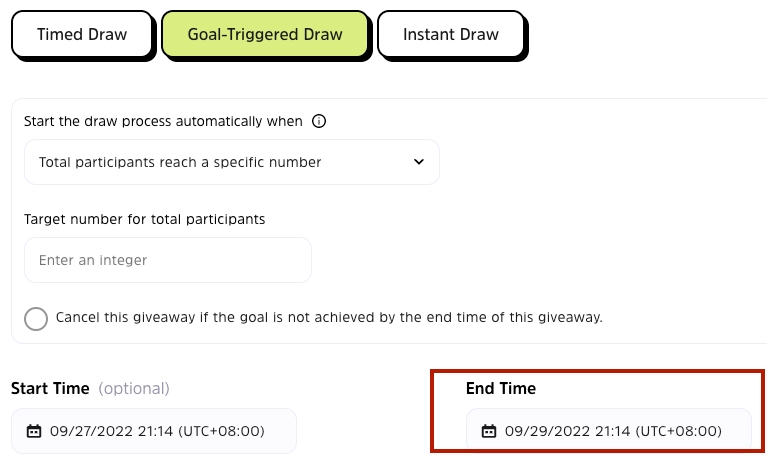Image resolution: width=767 pixels, height=469 pixels.
Task: Click the Start Time date field
Action: [153, 432]
